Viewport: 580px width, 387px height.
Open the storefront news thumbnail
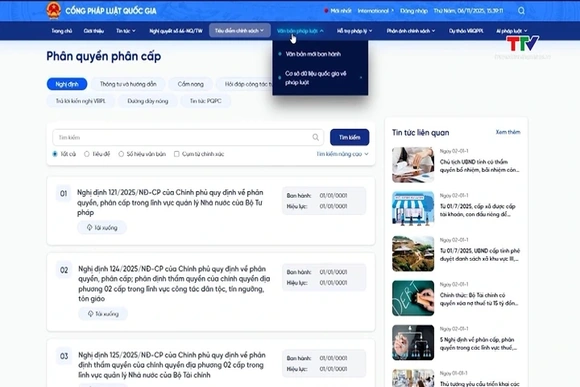point(413,209)
